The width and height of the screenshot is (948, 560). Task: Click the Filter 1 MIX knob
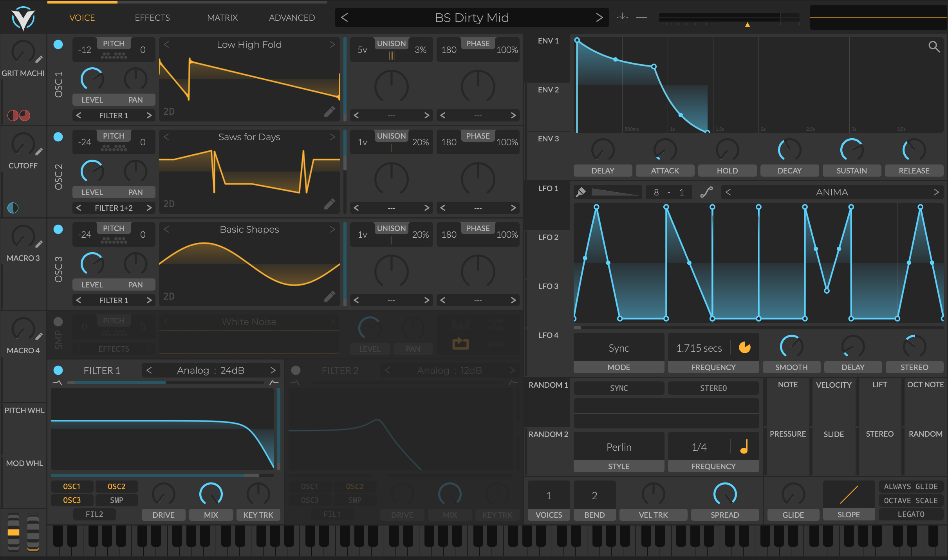[x=211, y=494]
